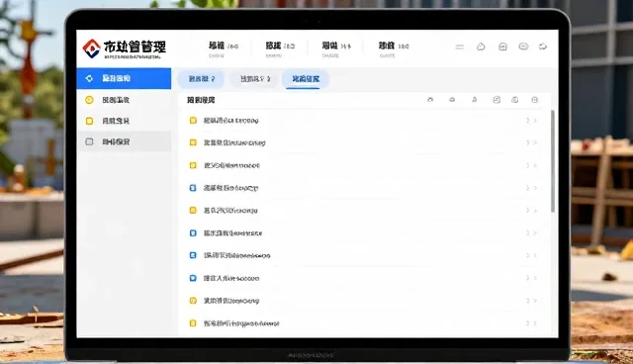Open the seventh list row's text entry
633x364 pixels.
tap(236, 255)
